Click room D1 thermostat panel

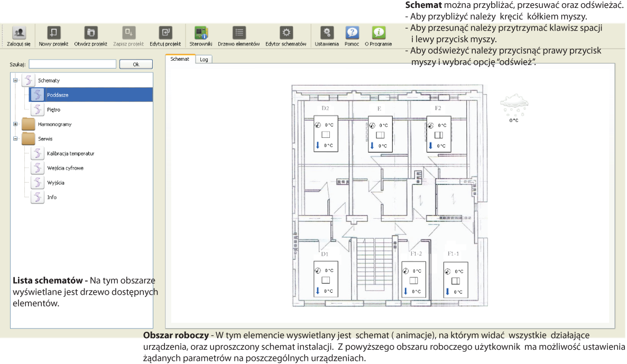point(326,279)
